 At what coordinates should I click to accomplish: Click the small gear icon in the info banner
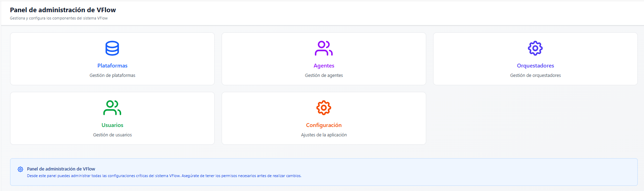coord(21,169)
